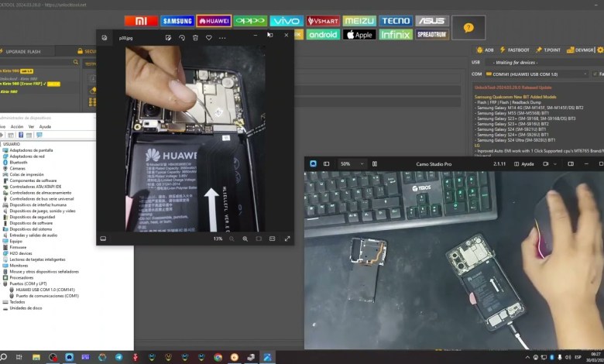Zoom in on the photo viewer image
This screenshot has height=364, width=604.
coord(245,239)
